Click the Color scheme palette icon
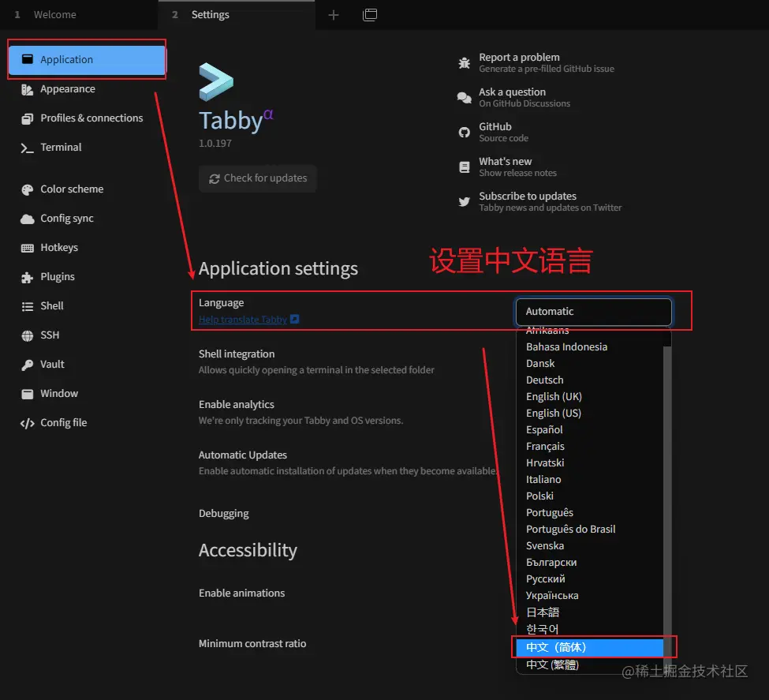 28,189
